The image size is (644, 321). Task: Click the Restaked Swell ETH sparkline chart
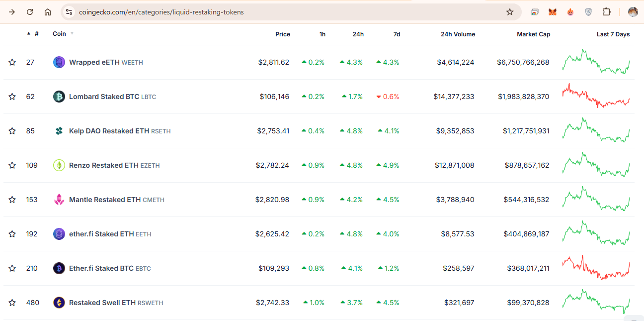click(x=596, y=302)
